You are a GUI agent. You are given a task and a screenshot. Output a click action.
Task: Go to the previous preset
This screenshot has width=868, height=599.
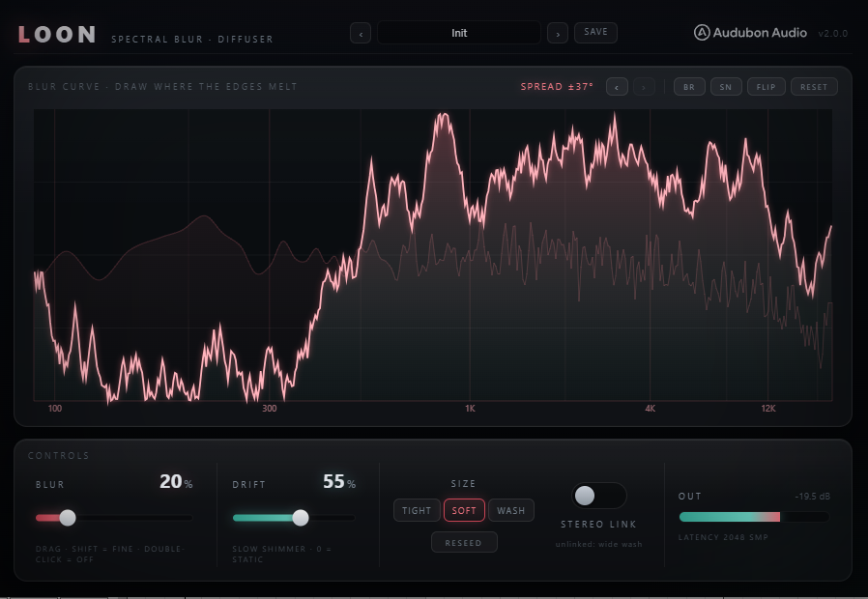[361, 33]
